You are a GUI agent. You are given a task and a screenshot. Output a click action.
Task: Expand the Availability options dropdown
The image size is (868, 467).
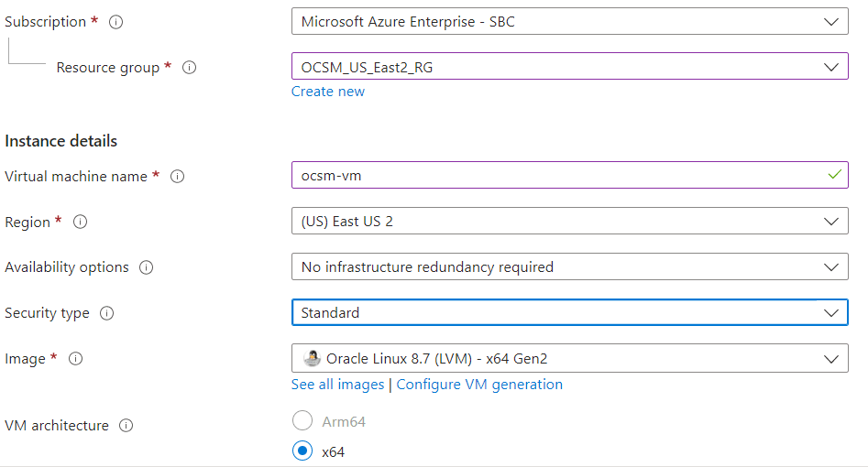pos(569,267)
